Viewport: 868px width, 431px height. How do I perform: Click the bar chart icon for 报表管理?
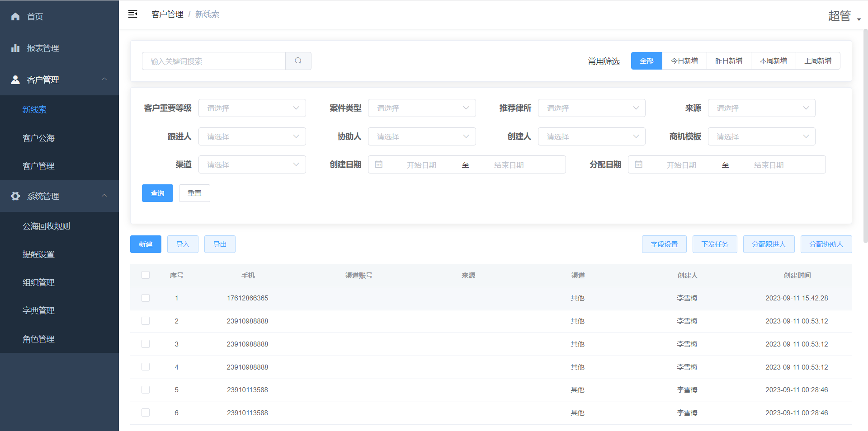coord(15,48)
